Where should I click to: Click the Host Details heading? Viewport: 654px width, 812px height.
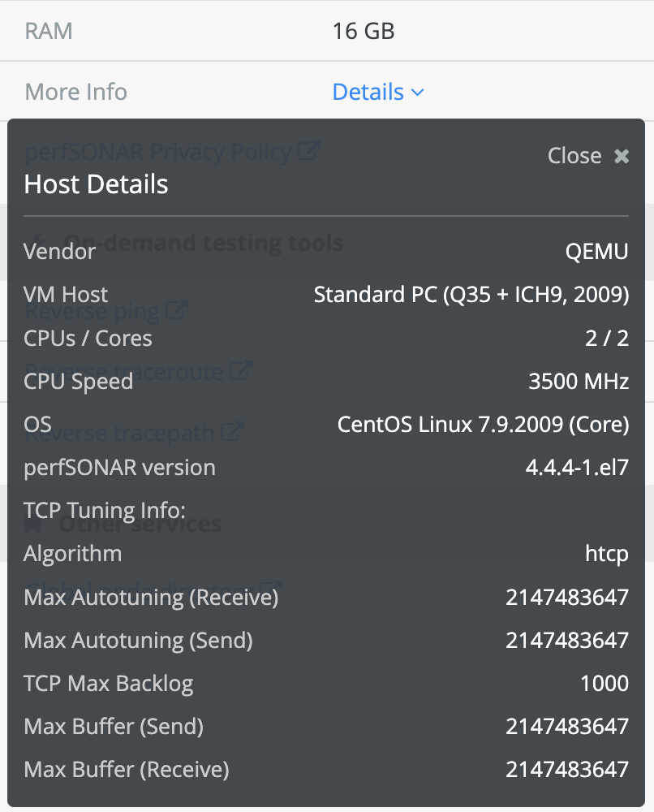(x=97, y=184)
